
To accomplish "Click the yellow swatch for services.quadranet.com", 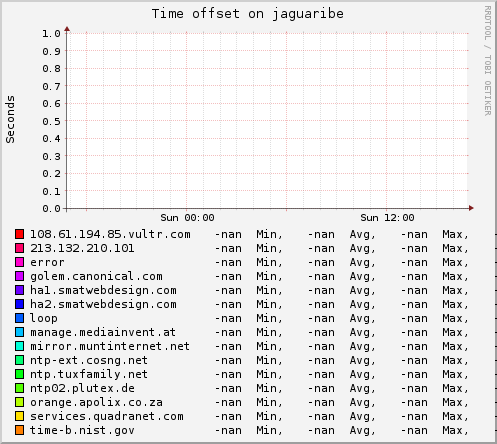I will point(19,416).
